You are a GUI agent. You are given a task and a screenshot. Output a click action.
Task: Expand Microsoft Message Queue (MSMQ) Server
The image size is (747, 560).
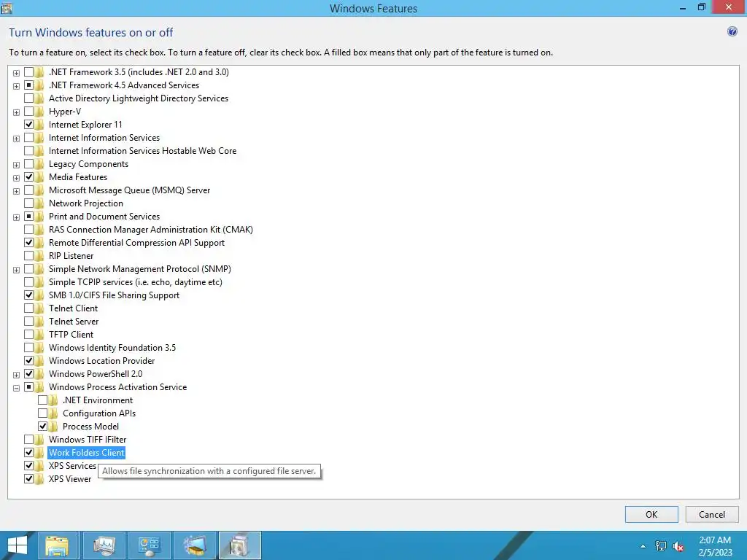tap(16, 191)
